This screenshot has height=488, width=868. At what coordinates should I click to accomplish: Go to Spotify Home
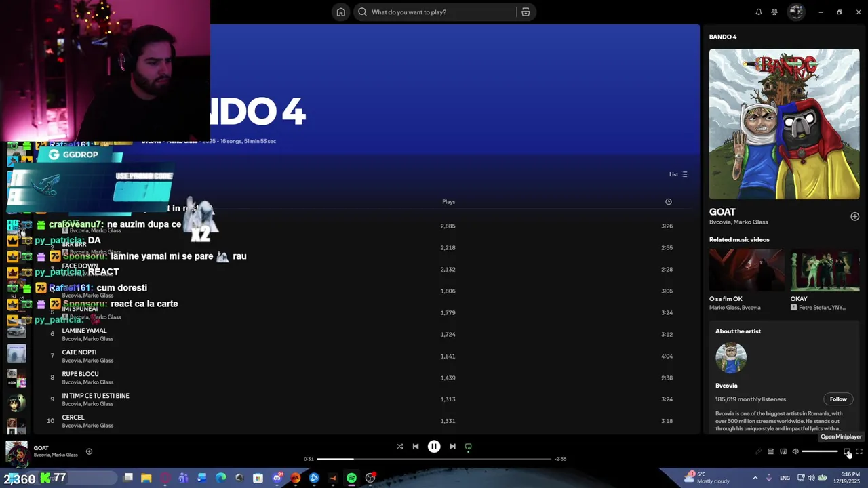point(341,12)
